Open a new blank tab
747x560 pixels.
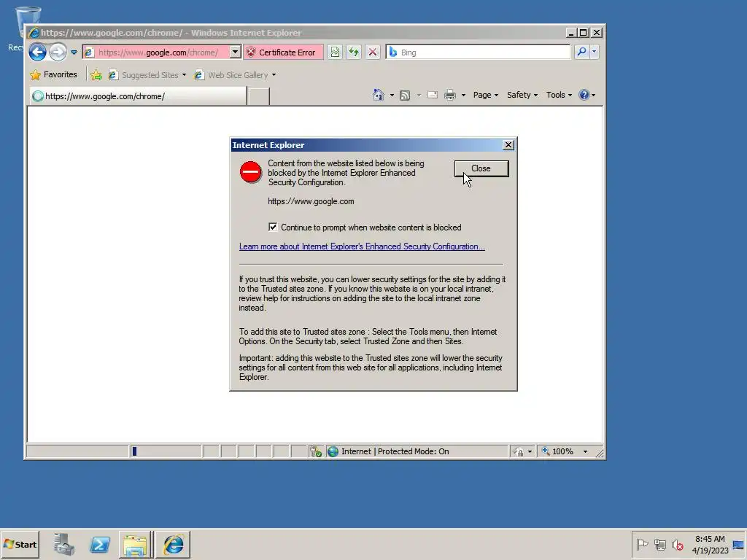pos(259,96)
